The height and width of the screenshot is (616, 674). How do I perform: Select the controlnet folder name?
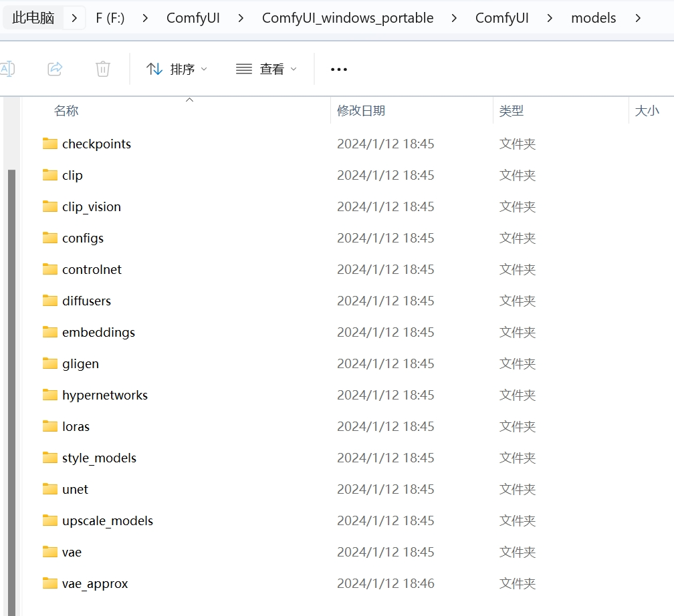(x=92, y=269)
